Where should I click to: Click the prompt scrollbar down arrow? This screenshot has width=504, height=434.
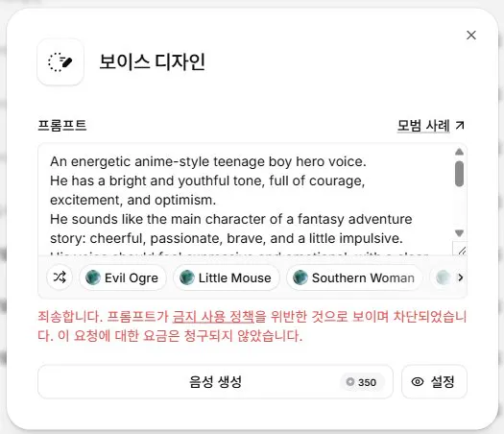coord(459,232)
